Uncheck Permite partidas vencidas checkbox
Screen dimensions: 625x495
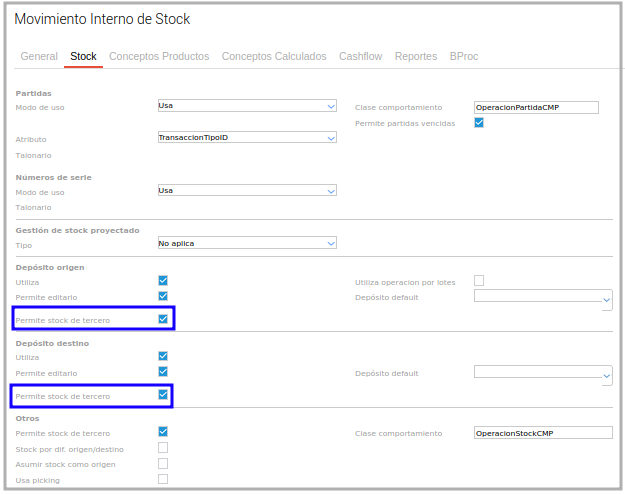coord(479,123)
